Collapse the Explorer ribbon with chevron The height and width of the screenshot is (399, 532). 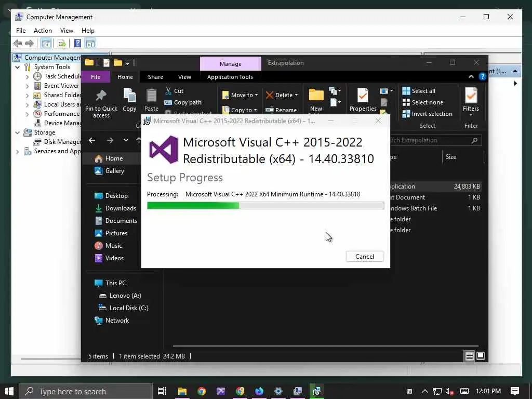(471, 77)
